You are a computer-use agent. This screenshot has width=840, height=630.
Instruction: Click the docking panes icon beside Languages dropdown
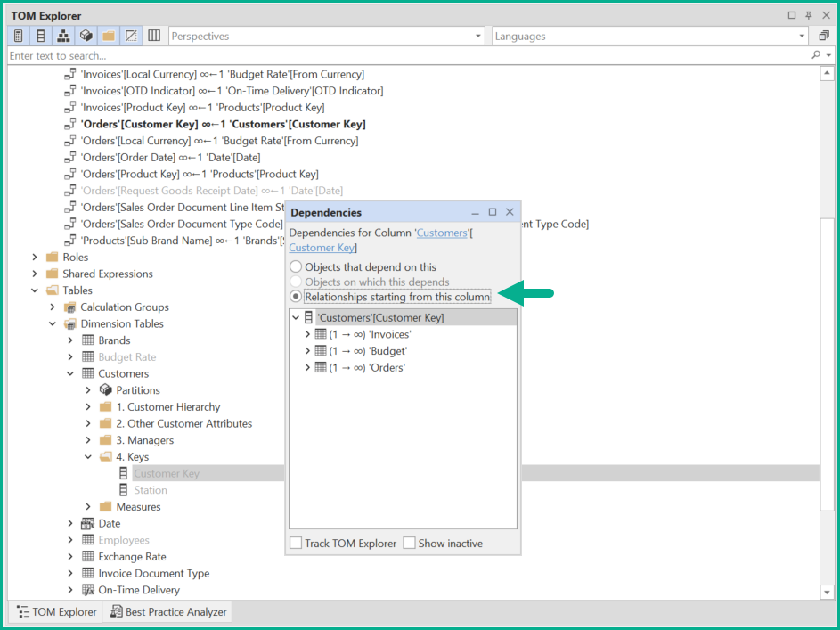821,36
